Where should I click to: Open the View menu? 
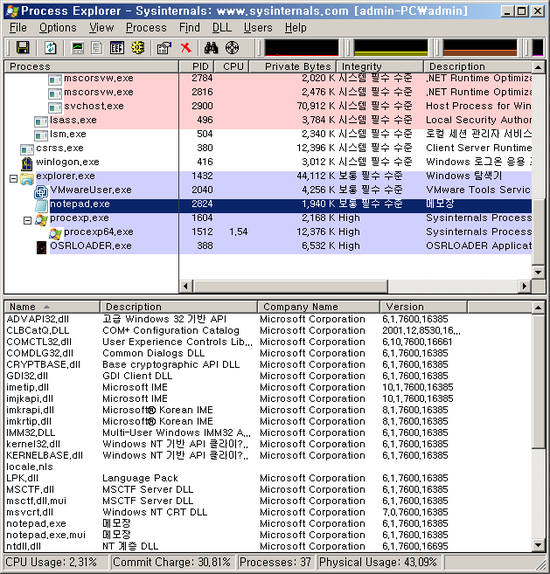coord(101,28)
